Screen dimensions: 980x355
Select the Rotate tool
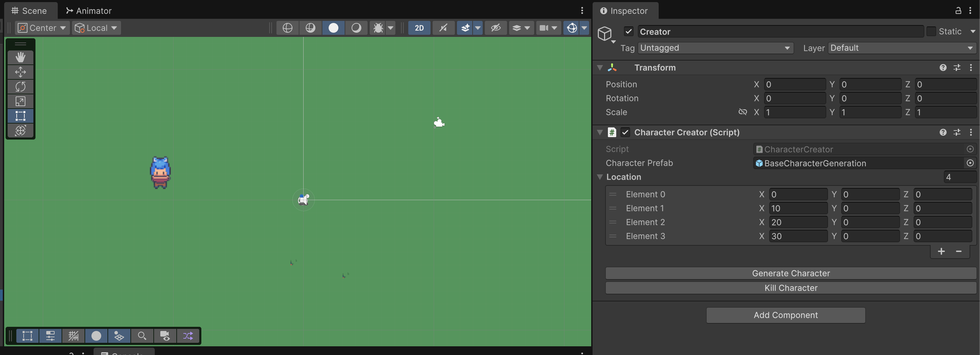tap(21, 86)
